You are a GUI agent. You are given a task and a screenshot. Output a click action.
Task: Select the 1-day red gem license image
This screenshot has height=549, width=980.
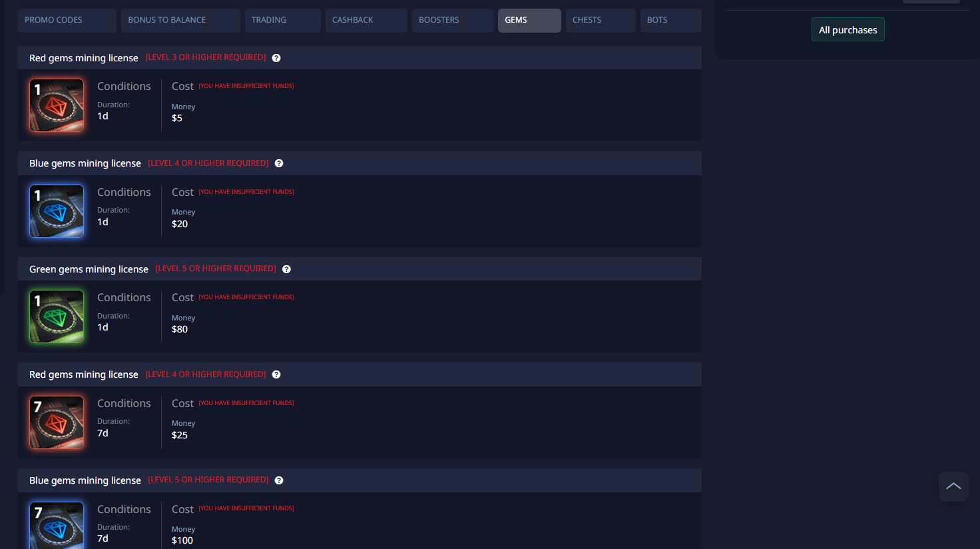57,105
